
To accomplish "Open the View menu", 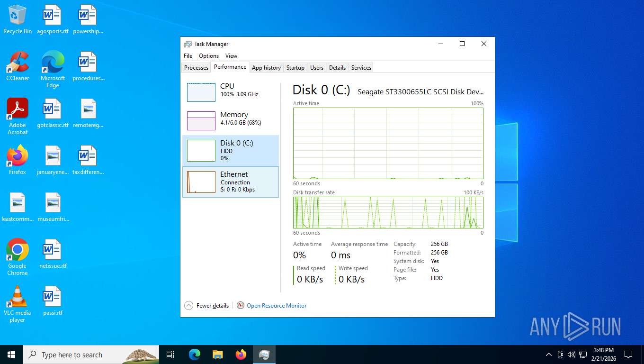I will 231,56.
